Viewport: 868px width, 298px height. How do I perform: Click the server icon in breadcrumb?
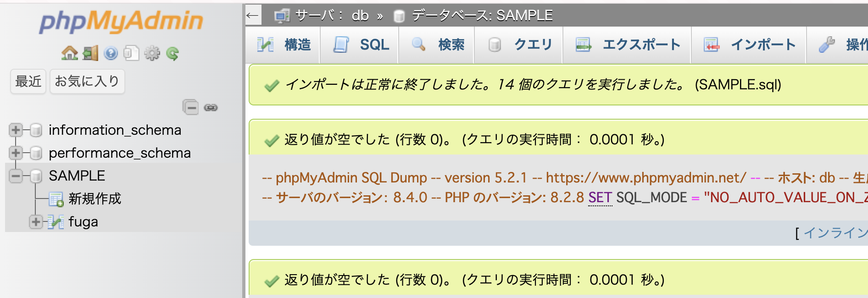click(282, 16)
